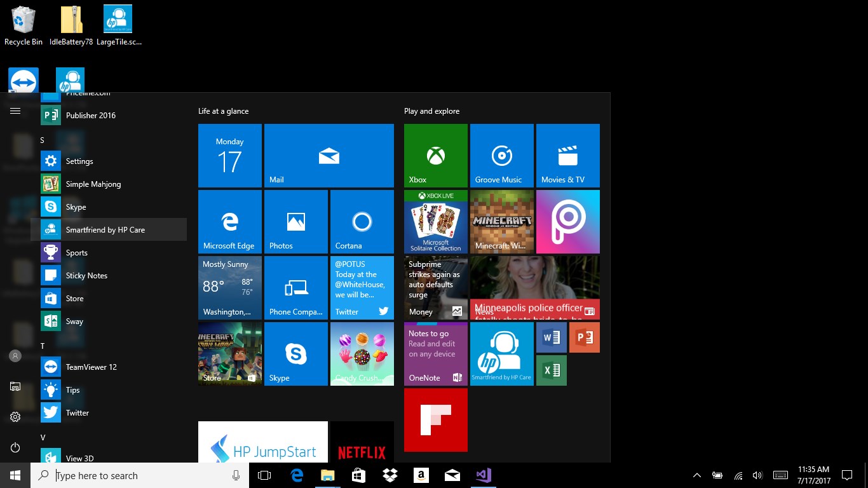Open the Action Center notifications
Viewport: 868px width, 488px height.
click(x=847, y=475)
